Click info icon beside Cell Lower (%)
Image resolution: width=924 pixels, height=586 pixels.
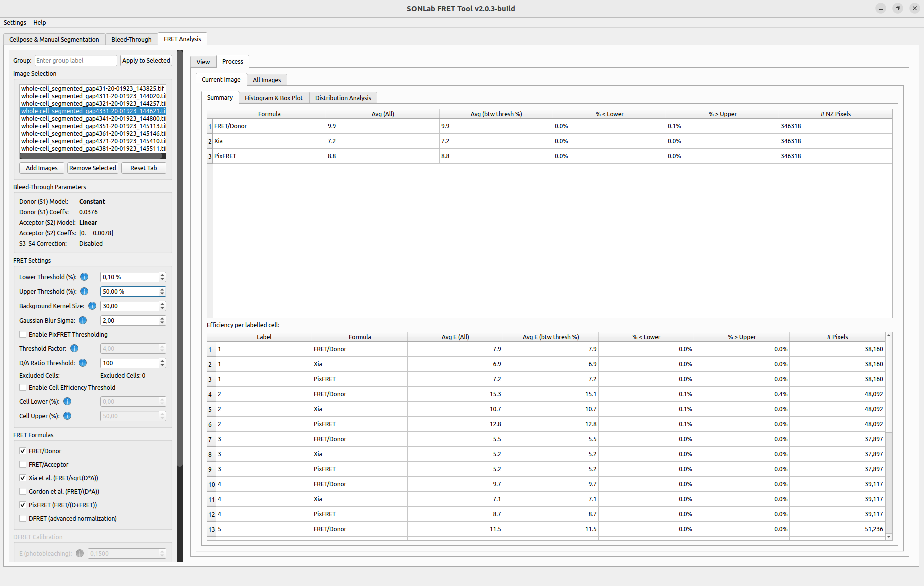[x=67, y=401]
